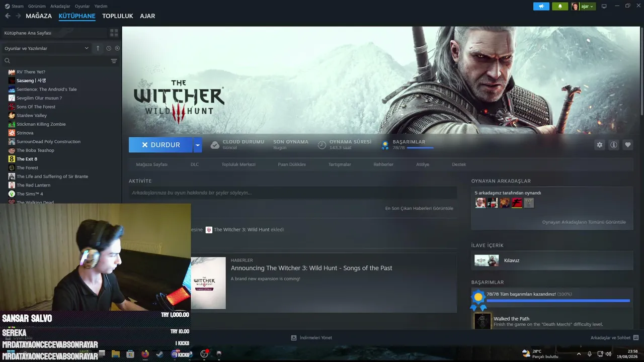Screen dimensions: 644x362
Task: Stop the game with DURDUR button
Action: click(160, 145)
